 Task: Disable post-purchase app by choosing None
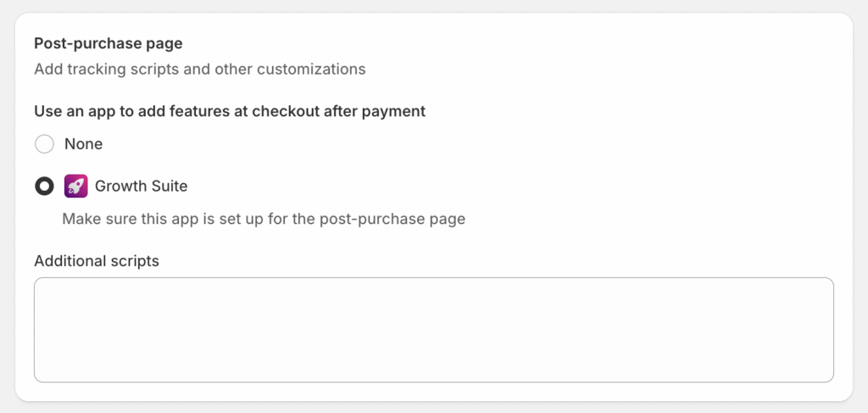(x=44, y=144)
